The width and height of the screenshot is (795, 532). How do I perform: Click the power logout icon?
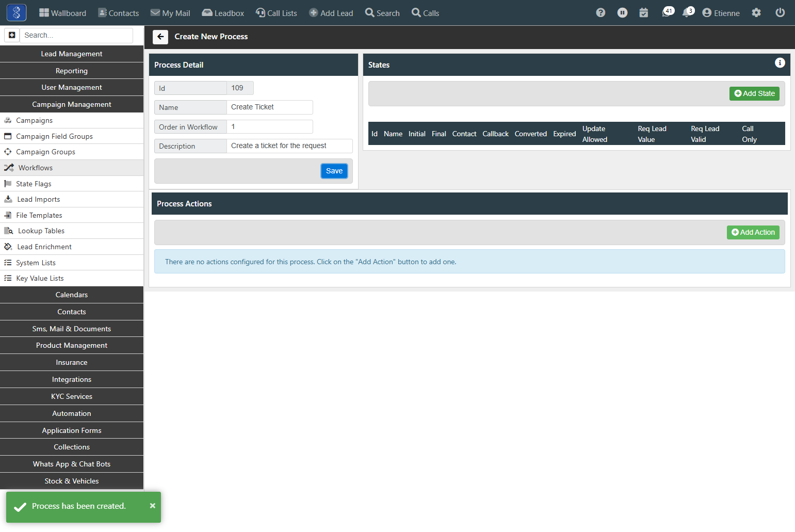click(x=780, y=13)
